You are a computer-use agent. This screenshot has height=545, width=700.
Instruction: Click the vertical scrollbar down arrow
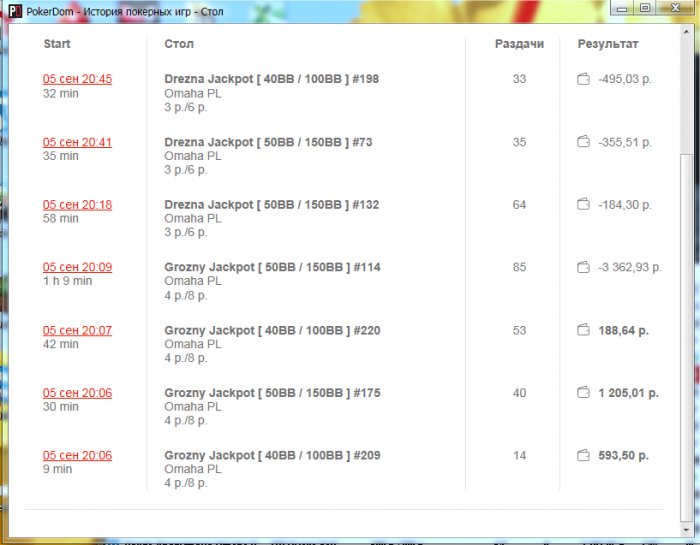point(686,530)
